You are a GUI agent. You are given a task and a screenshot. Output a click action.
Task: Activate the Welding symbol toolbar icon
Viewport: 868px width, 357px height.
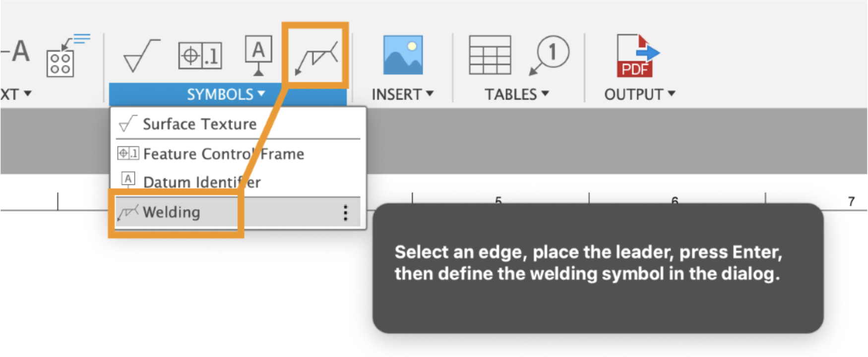pyautogui.click(x=316, y=56)
